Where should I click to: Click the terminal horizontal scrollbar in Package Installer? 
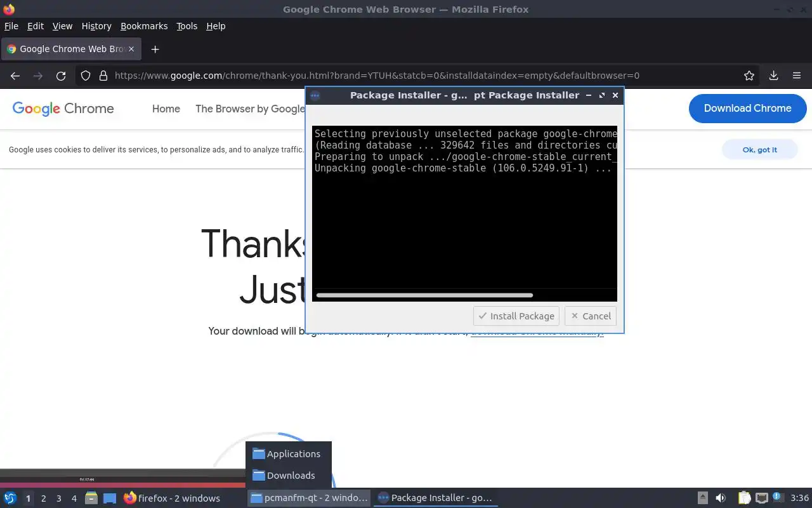[424, 295]
